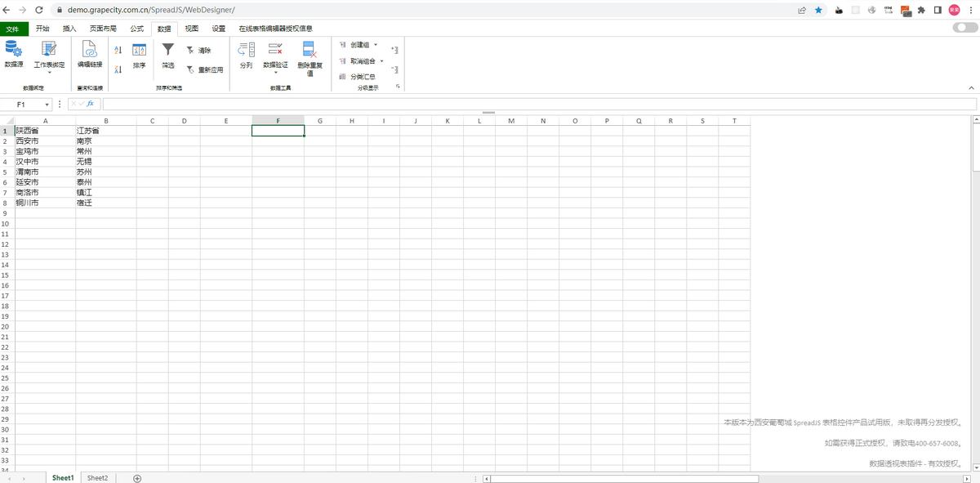Expand the 数据验证 dropdown arrow
This screenshot has width=980, height=483.
275,72
